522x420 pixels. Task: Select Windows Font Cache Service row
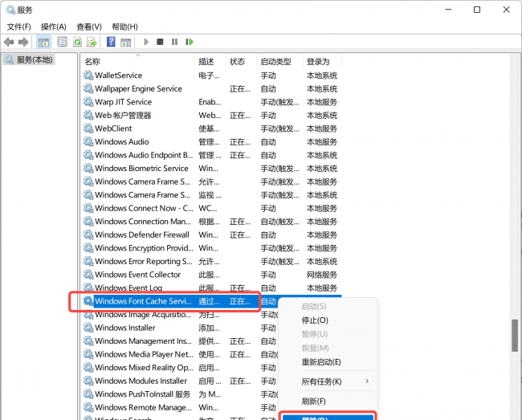212,301
